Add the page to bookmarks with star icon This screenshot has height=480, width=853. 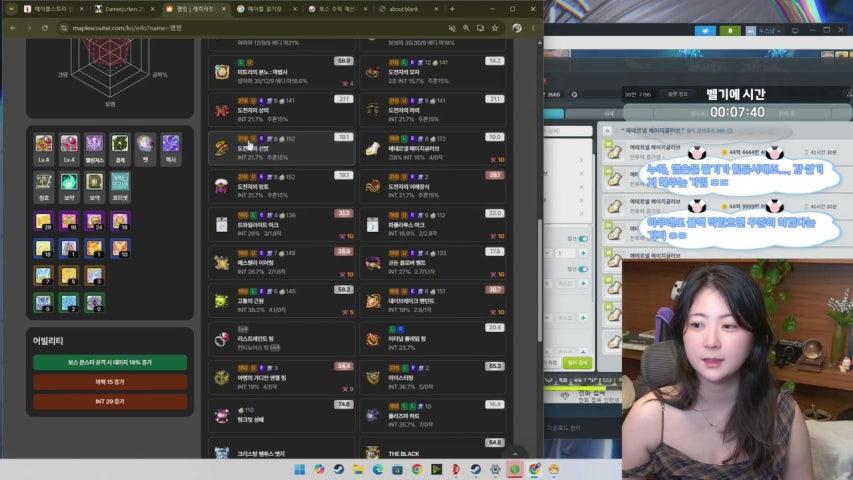point(495,28)
